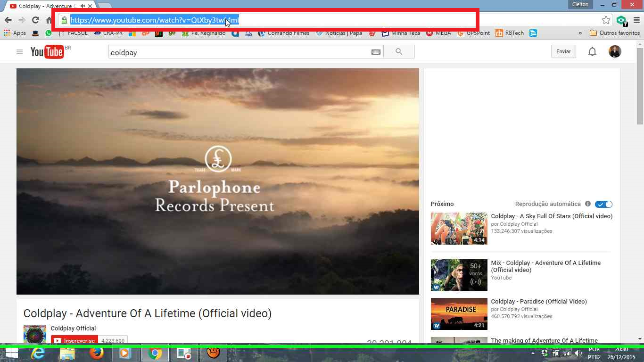Image resolution: width=644 pixels, height=362 pixels.
Task: Select the Coldplay - Adventure tab
Action: pyautogui.click(x=47, y=6)
